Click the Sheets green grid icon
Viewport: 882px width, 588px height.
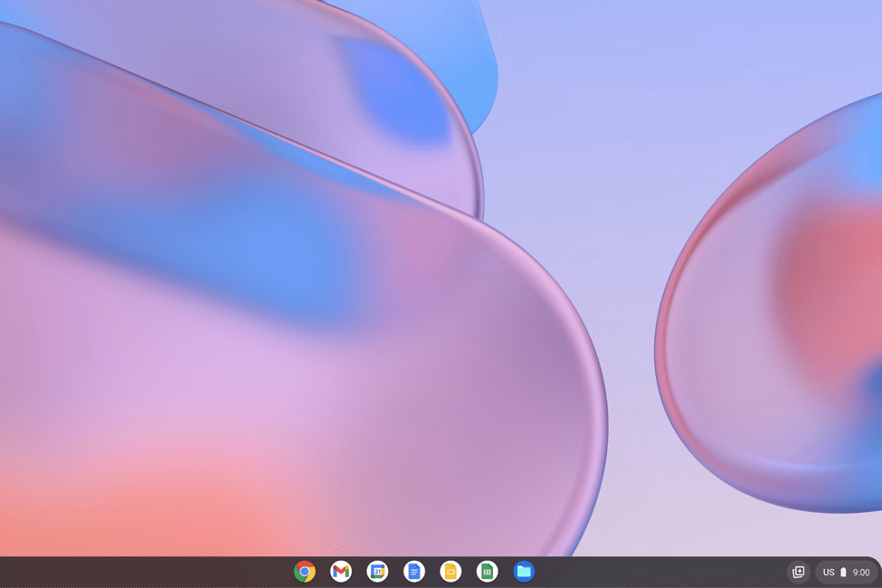click(x=487, y=572)
